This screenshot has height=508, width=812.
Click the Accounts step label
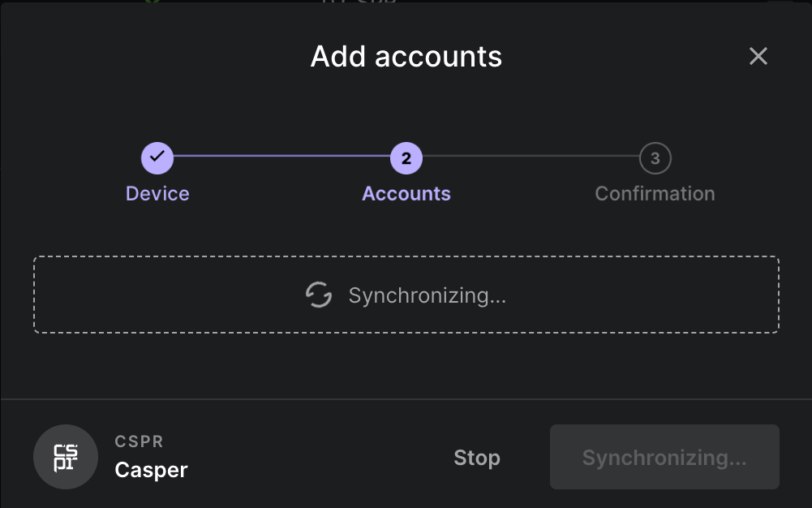click(406, 193)
